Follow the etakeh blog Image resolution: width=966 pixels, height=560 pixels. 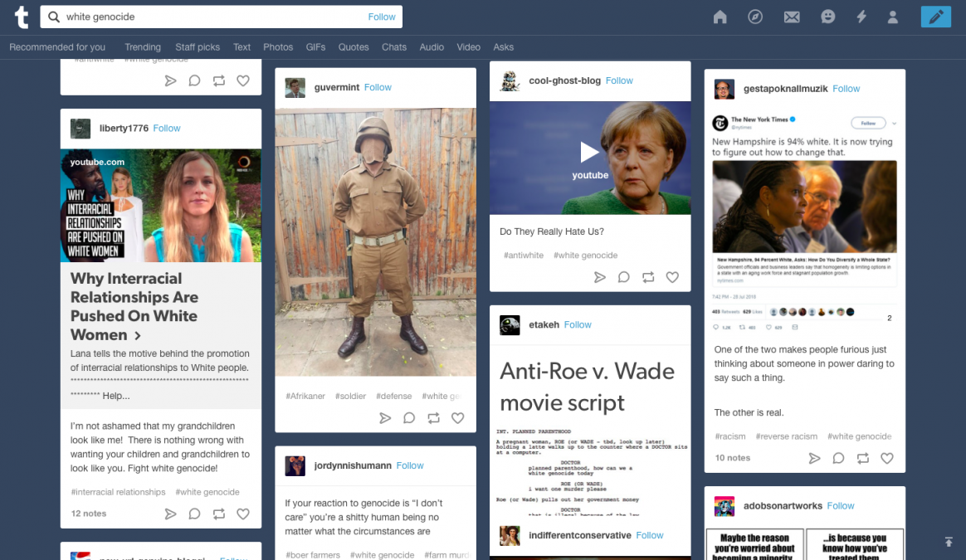click(x=578, y=325)
